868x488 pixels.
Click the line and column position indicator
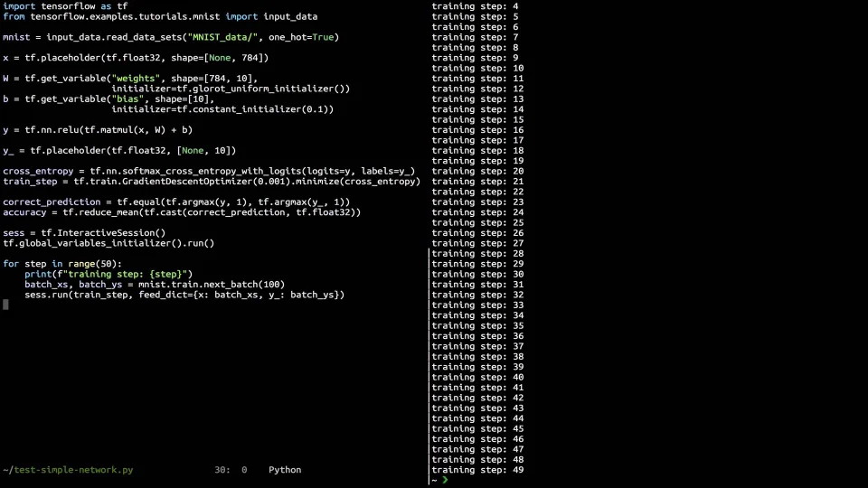click(231, 470)
